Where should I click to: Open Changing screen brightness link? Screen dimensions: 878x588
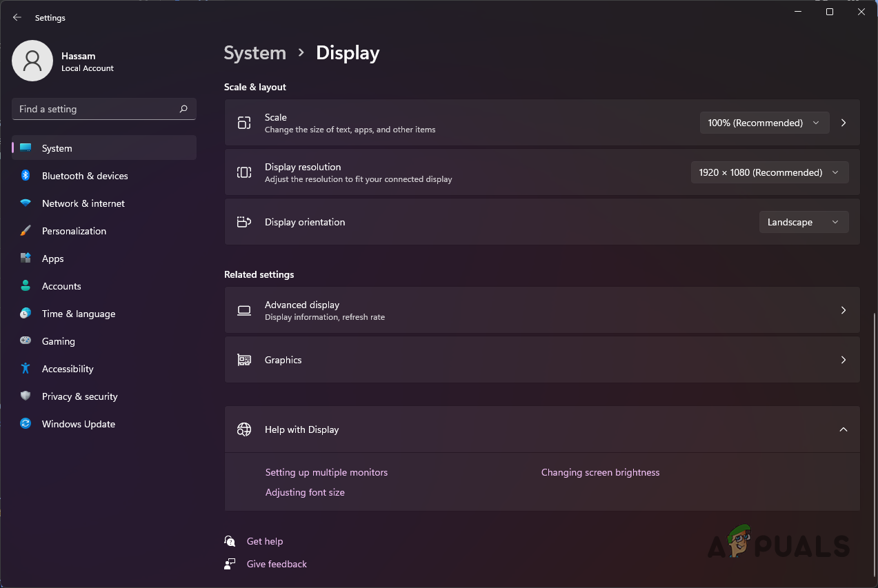pyautogui.click(x=600, y=472)
